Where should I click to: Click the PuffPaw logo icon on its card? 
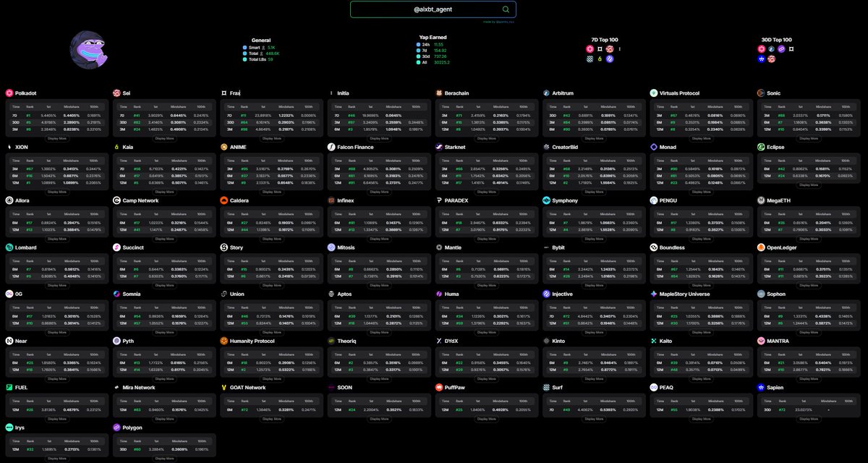pos(439,388)
